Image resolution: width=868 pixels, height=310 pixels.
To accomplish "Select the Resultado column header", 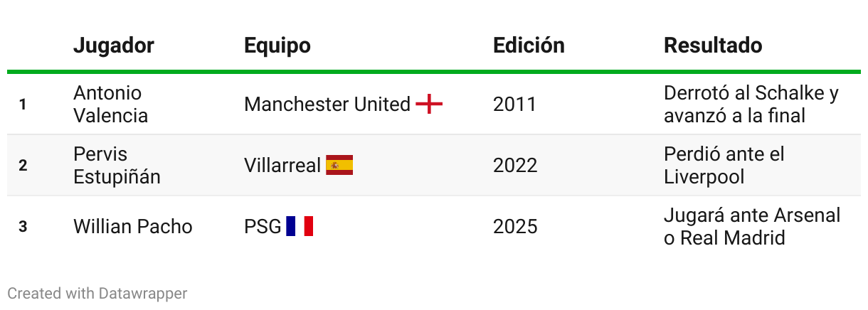I will click(x=713, y=46).
